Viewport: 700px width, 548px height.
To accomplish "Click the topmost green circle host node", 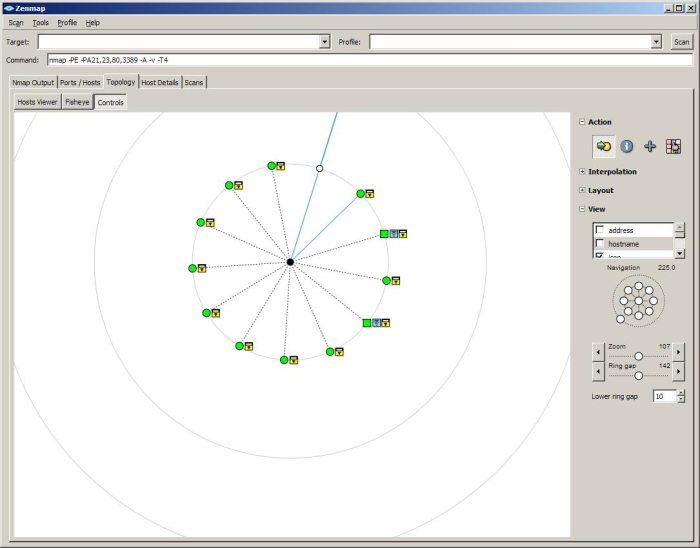I will [271, 166].
